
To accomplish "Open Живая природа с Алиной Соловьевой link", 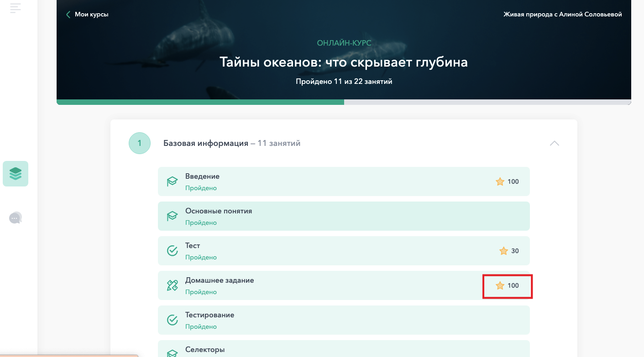I will pyautogui.click(x=563, y=14).
